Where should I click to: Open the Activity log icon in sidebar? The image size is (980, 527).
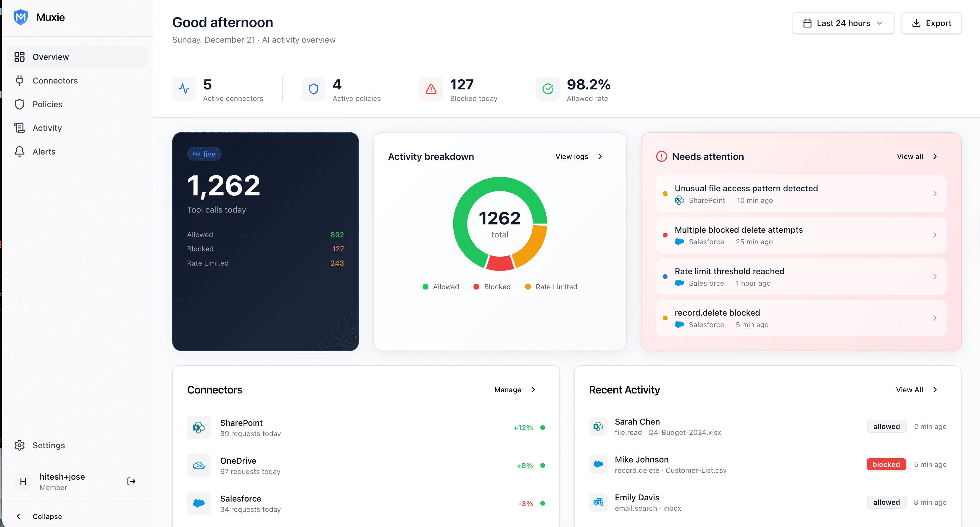tap(20, 128)
